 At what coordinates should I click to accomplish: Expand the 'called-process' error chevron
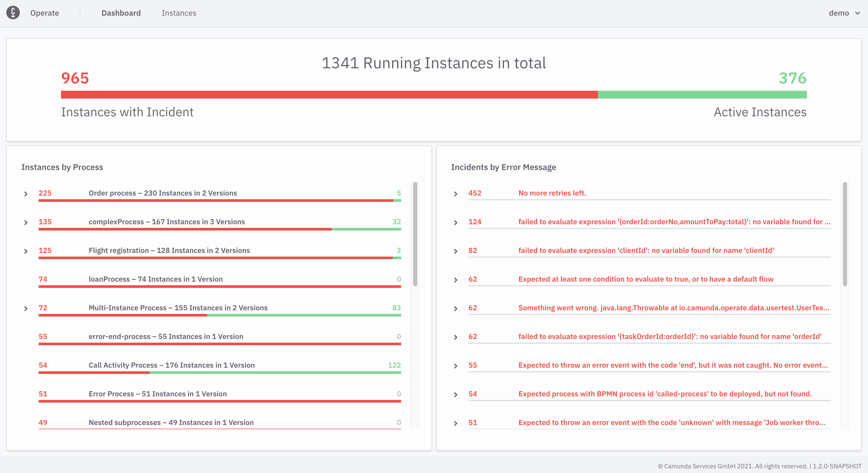click(456, 395)
